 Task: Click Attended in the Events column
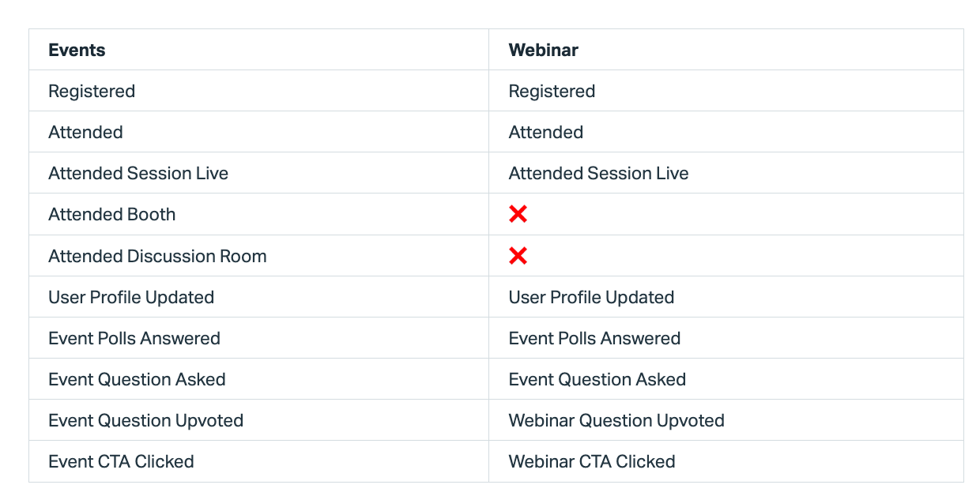(x=85, y=132)
